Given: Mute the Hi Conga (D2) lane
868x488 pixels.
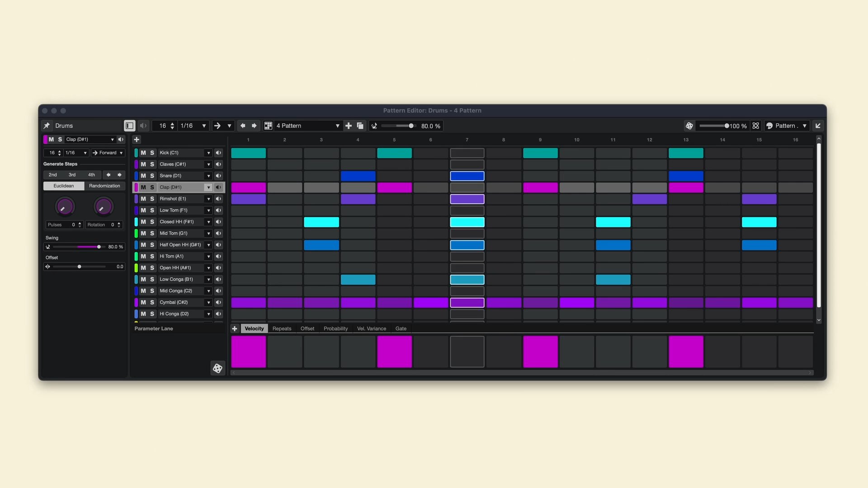Looking at the screenshot, I should point(143,314).
